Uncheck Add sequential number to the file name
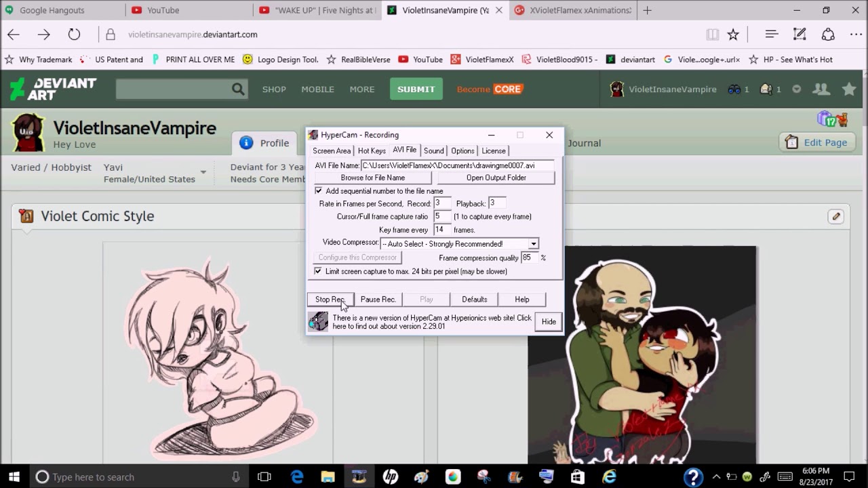This screenshot has height=488, width=868. pos(319,191)
